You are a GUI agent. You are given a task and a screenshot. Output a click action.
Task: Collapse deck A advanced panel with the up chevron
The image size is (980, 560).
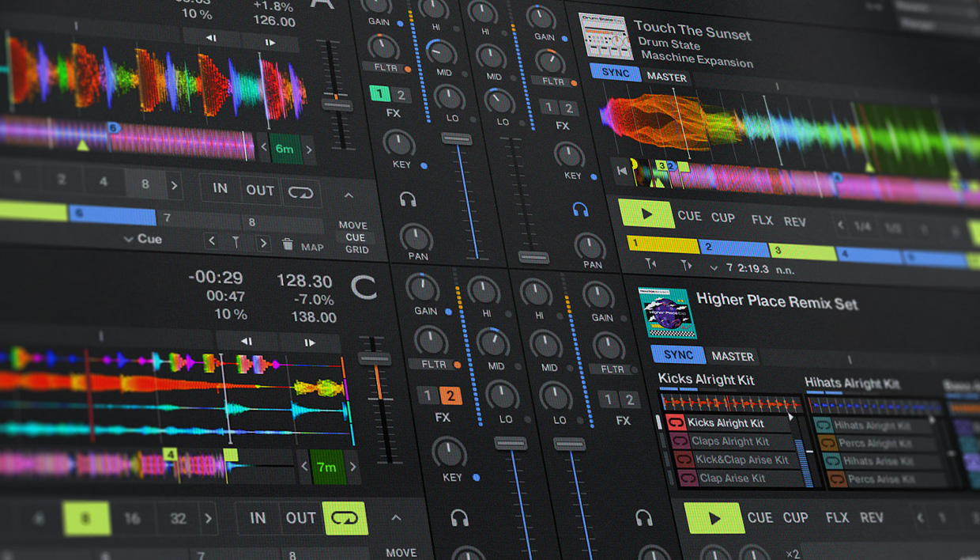(x=349, y=195)
